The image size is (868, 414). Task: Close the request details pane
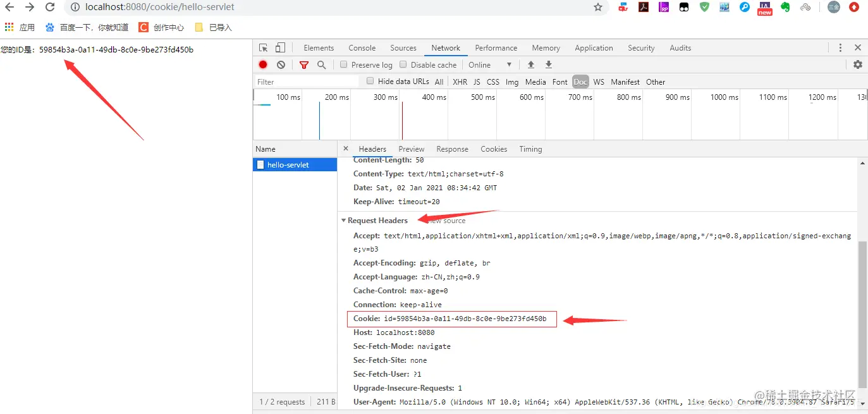tap(346, 149)
